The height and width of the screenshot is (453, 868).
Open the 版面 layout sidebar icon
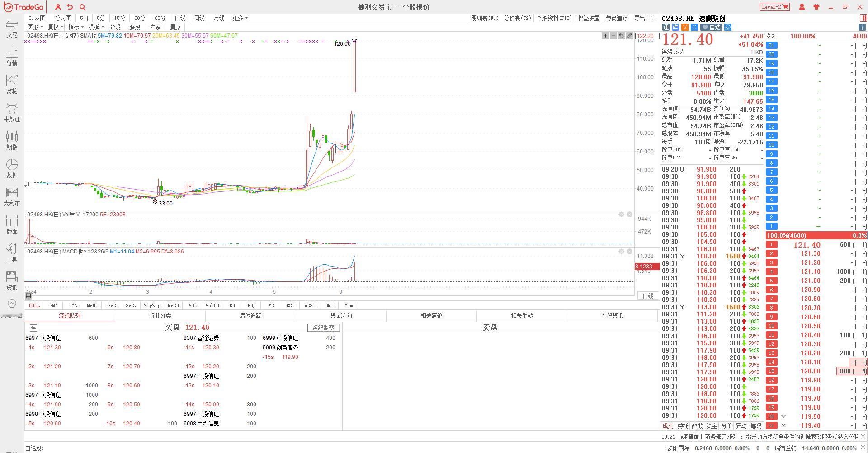point(12,224)
